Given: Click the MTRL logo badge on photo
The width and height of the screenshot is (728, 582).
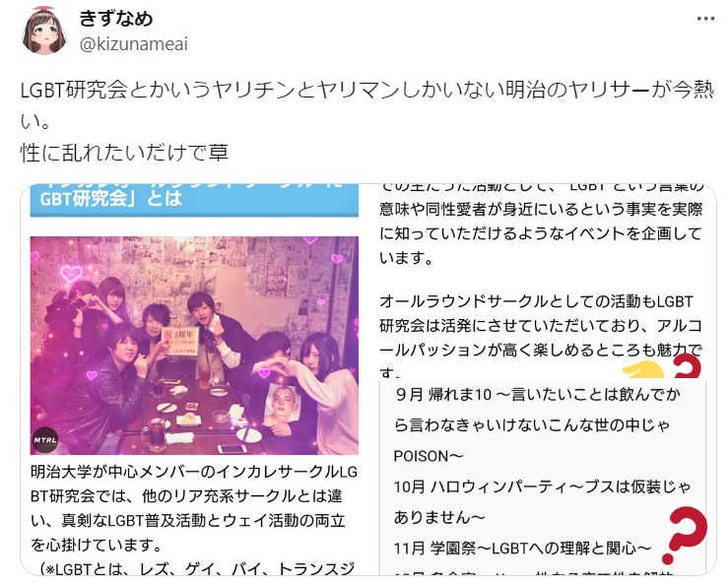Looking at the screenshot, I should pyautogui.click(x=45, y=440).
